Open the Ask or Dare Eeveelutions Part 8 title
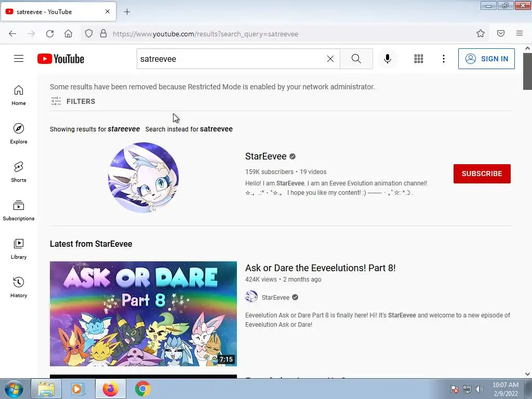The image size is (532, 399). (x=320, y=268)
